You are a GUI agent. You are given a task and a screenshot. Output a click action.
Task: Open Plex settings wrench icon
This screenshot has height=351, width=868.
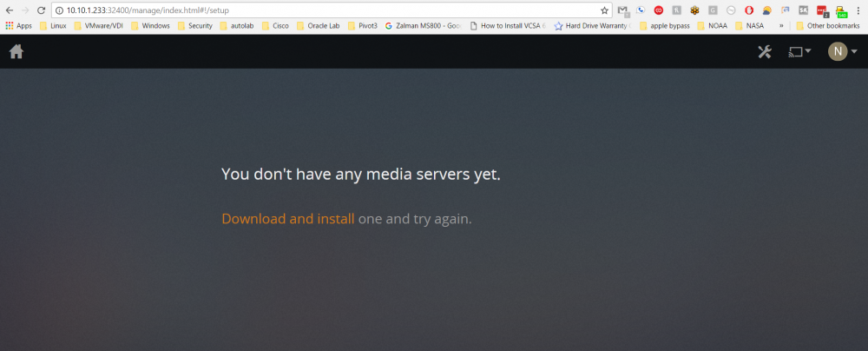tap(765, 52)
